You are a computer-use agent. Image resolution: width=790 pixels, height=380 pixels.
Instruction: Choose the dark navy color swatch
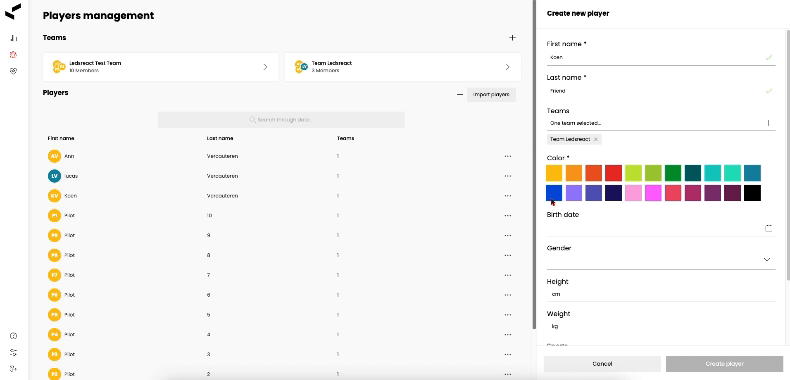coord(613,193)
